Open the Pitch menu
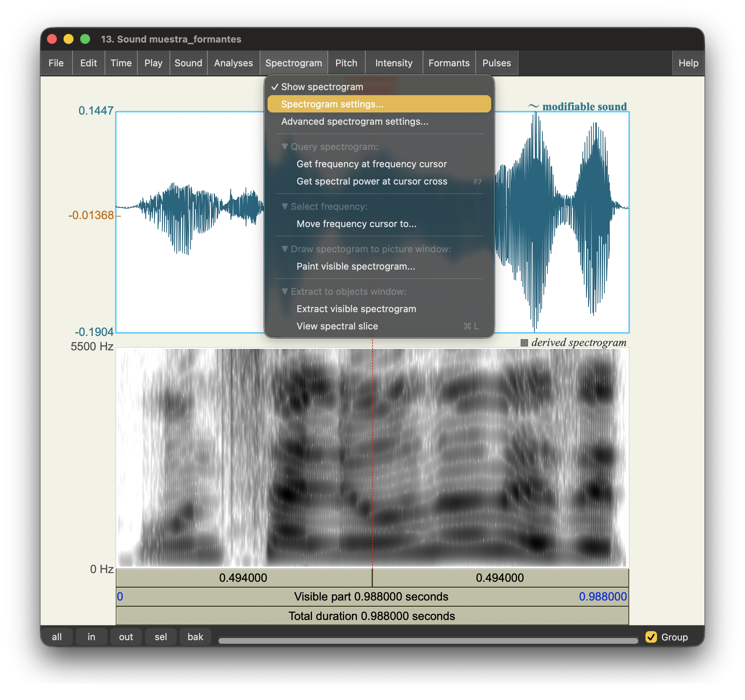The width and height of the screenshot is (745, 700). tap(346, 63)
